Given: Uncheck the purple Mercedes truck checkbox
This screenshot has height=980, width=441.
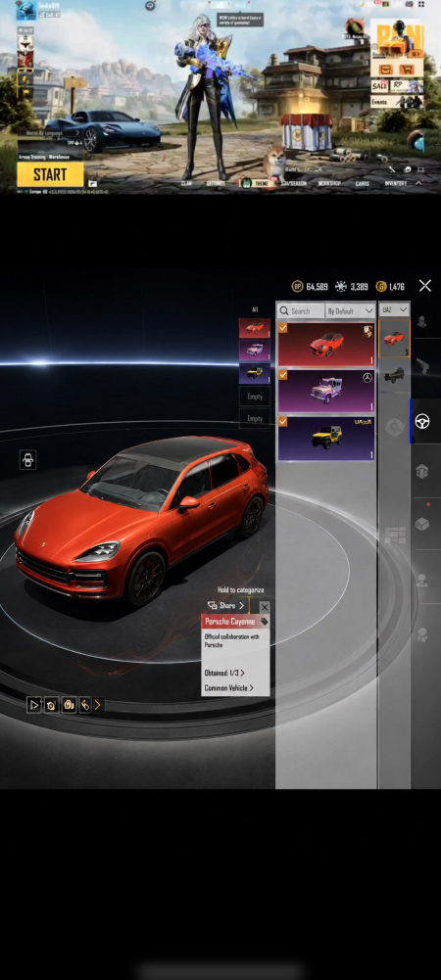Looking at the screenshot, I should coord(283,375).
